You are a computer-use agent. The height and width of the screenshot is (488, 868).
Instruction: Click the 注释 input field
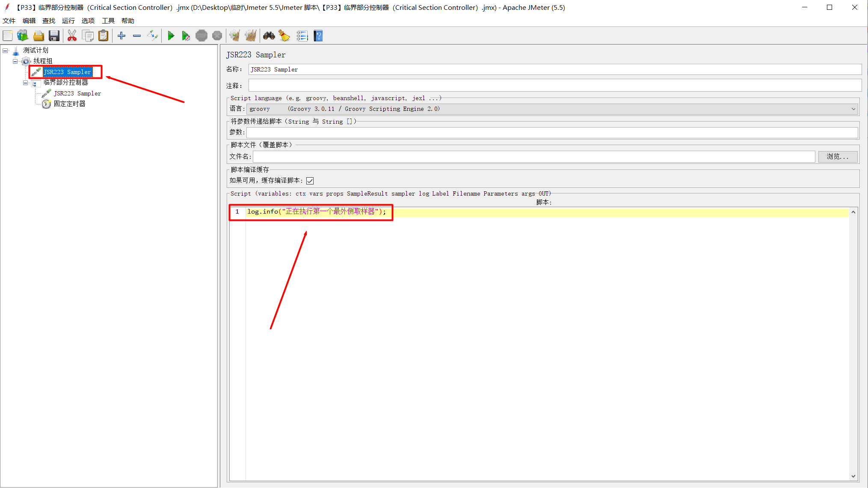555,85
